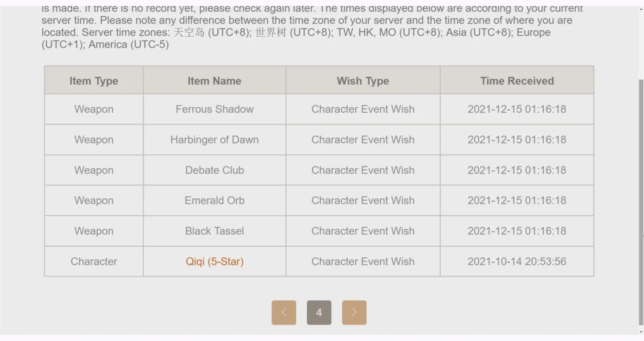The image size is (644, 341).
Task: Go to the previous wish history page
Action: coord(284,312)
